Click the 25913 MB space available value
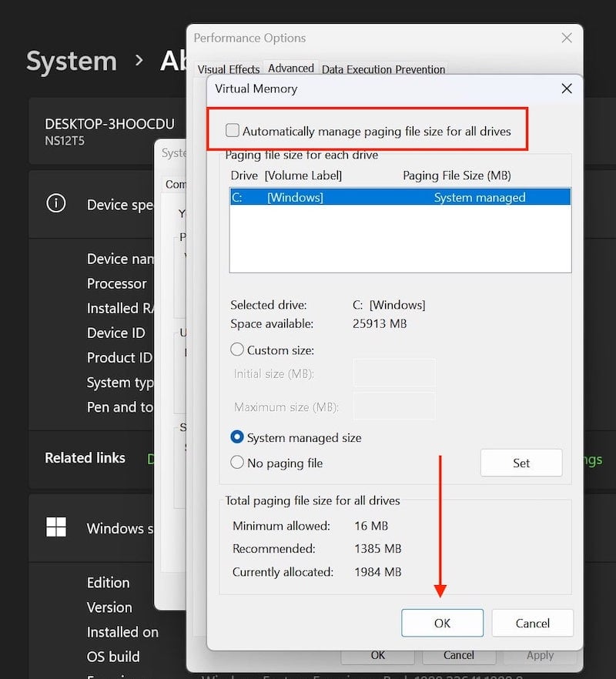This screenshot has width=616, height=679. 380,323
